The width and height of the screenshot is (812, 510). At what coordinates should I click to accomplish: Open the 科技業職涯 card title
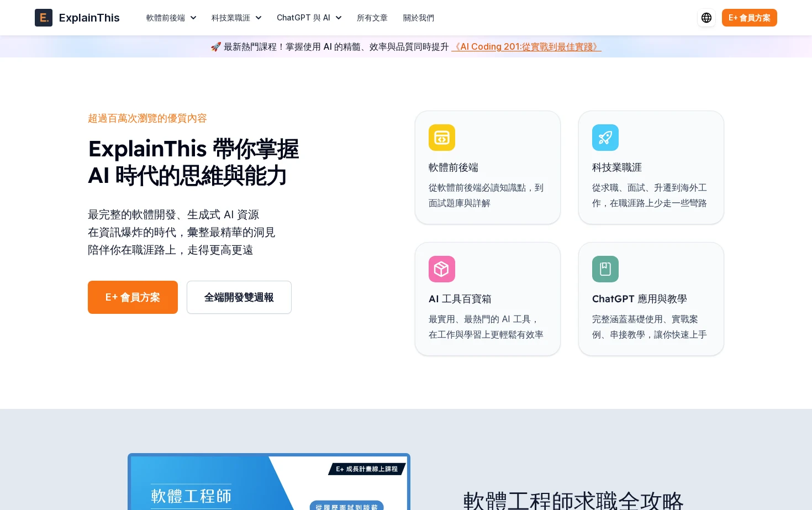[x=617, y=167]
